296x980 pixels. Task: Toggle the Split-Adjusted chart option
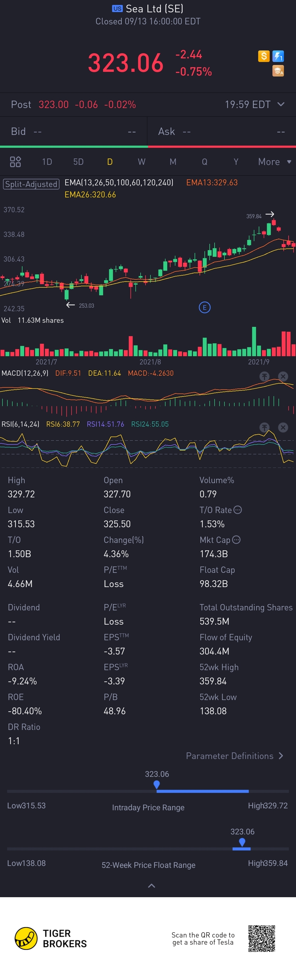31,184
